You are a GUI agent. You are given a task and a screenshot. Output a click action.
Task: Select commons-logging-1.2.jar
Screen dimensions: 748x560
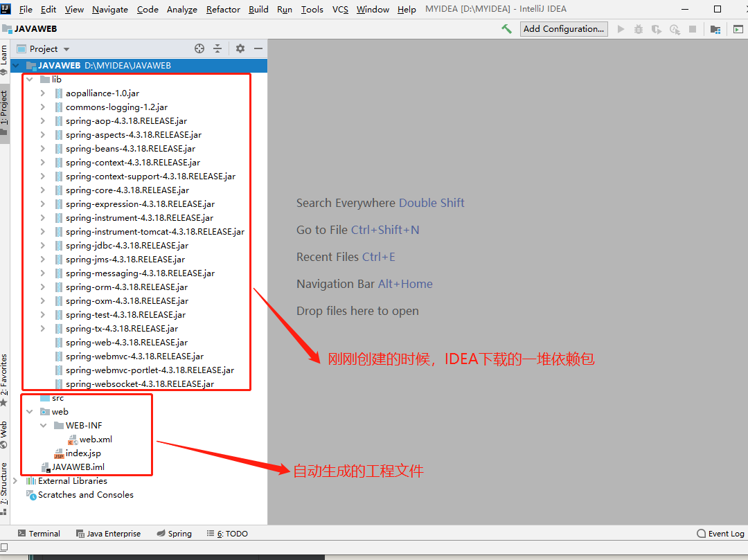point(116,107)
